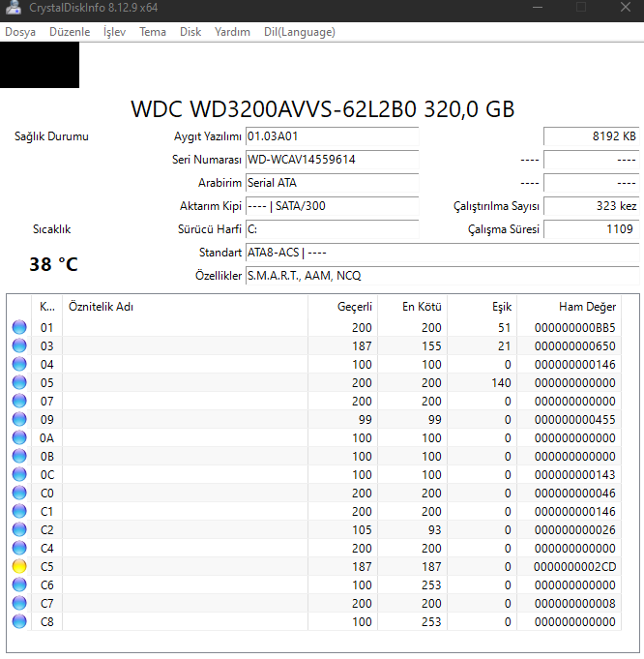The image size is (644, 659).
Task: Select attribute ID C4 cell
Action: point(47,548)
